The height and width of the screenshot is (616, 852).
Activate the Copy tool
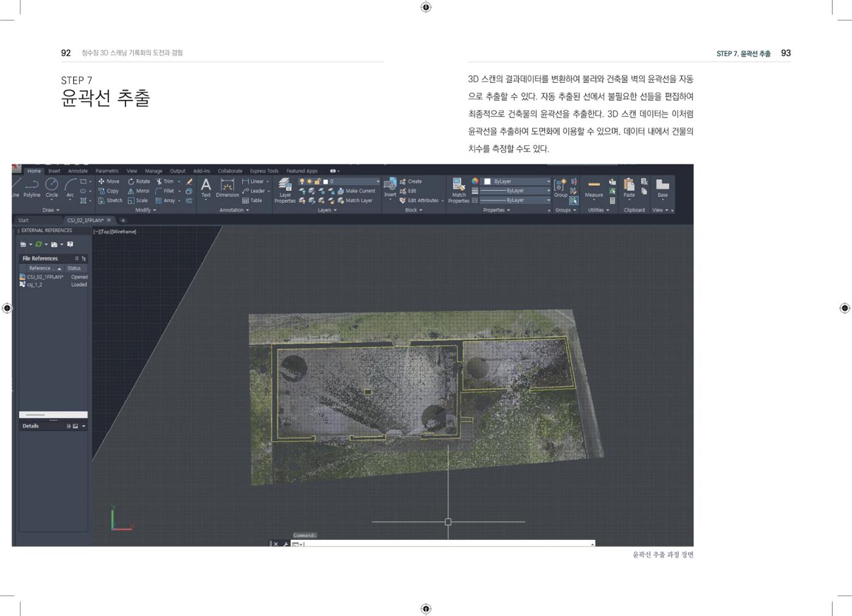(108, 191)
